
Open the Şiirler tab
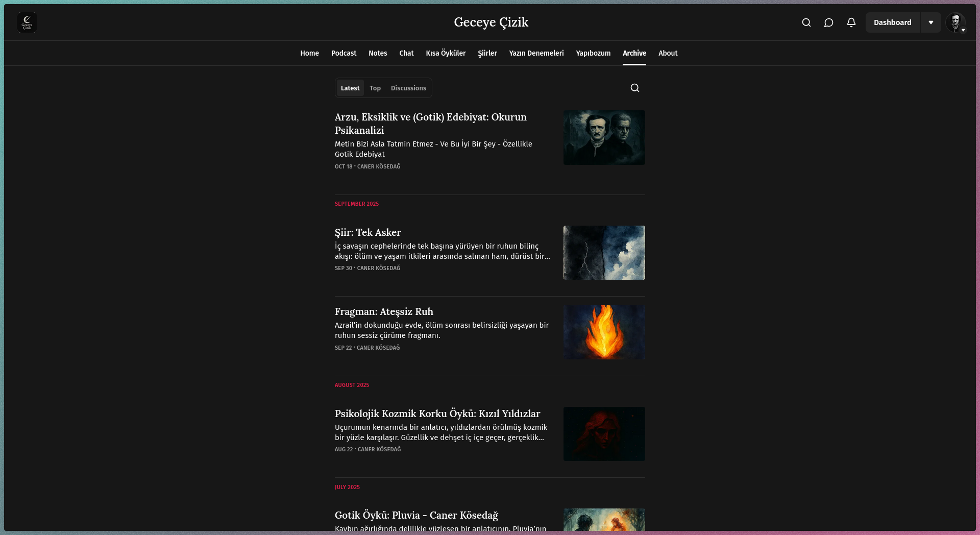click(x=487, y=53)
